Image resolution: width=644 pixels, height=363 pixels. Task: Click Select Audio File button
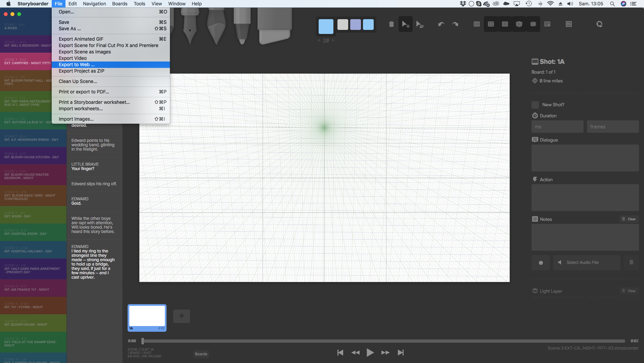pos(587,263)
